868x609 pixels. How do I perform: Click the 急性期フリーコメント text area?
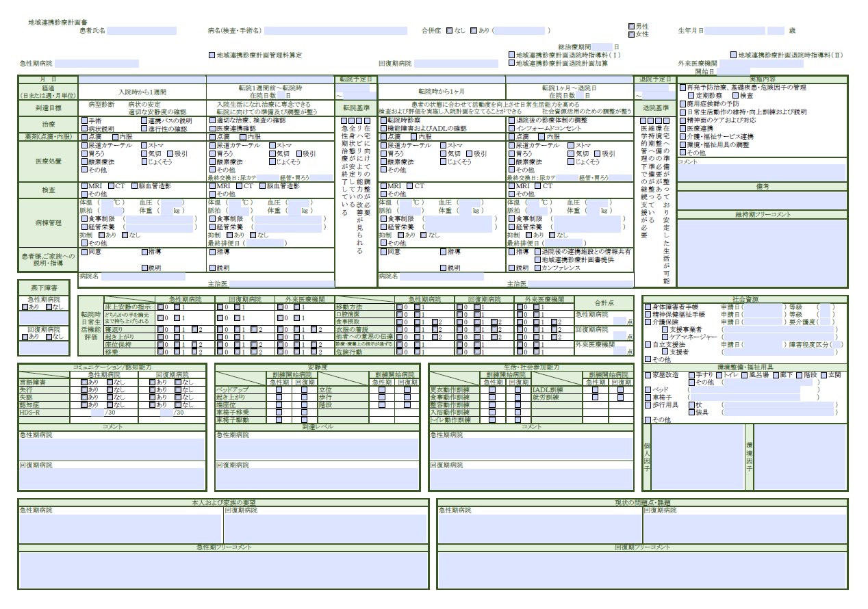(x=224, y=569)
